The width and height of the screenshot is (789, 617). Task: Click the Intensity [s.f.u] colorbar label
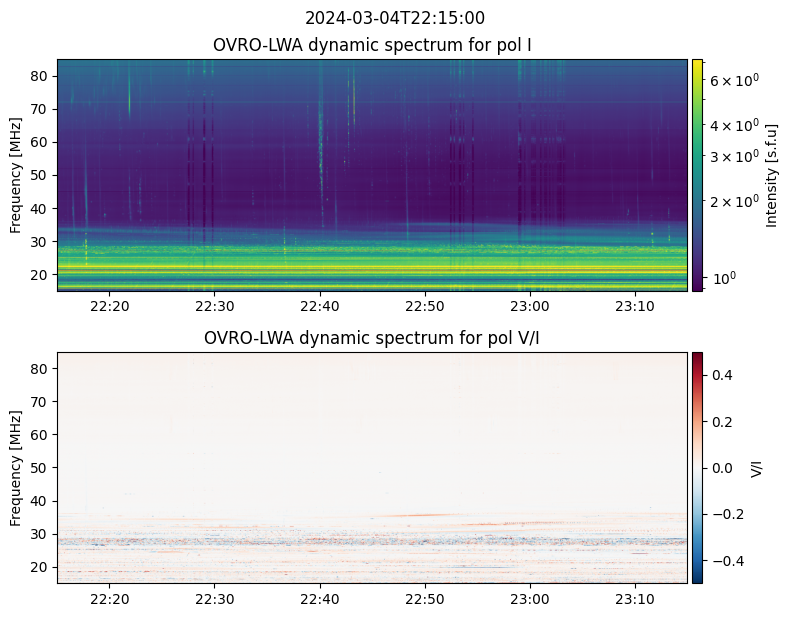point(771,175)
